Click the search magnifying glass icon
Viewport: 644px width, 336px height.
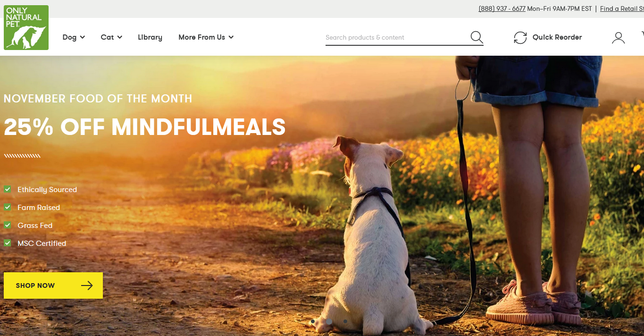coord(477,37)
